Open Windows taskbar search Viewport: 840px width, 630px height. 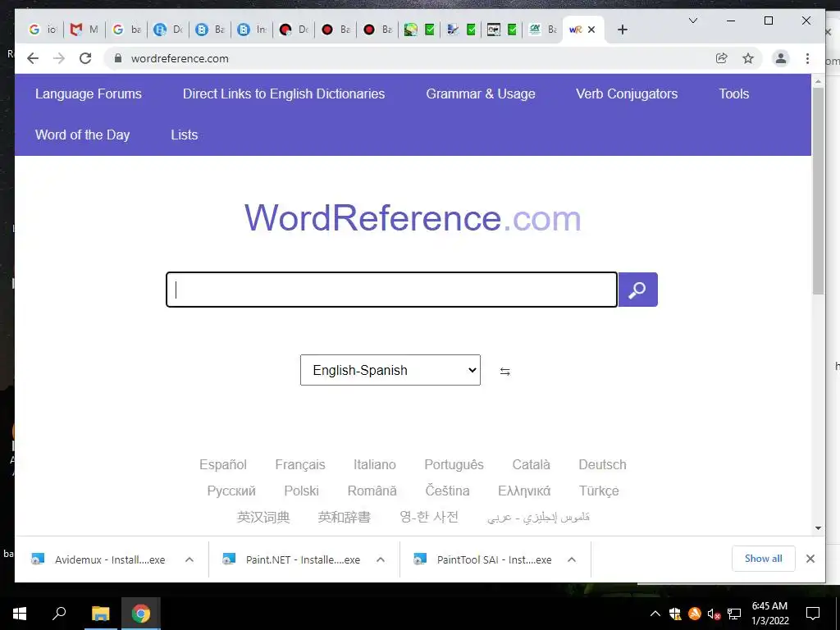click(x=59, y=614)
